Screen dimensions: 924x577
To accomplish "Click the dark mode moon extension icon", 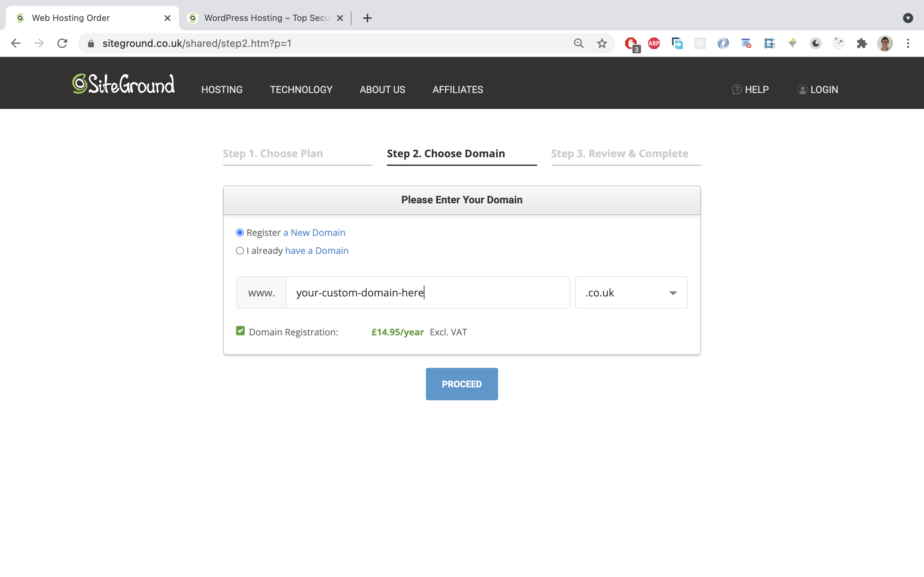I will coord(815,43).
